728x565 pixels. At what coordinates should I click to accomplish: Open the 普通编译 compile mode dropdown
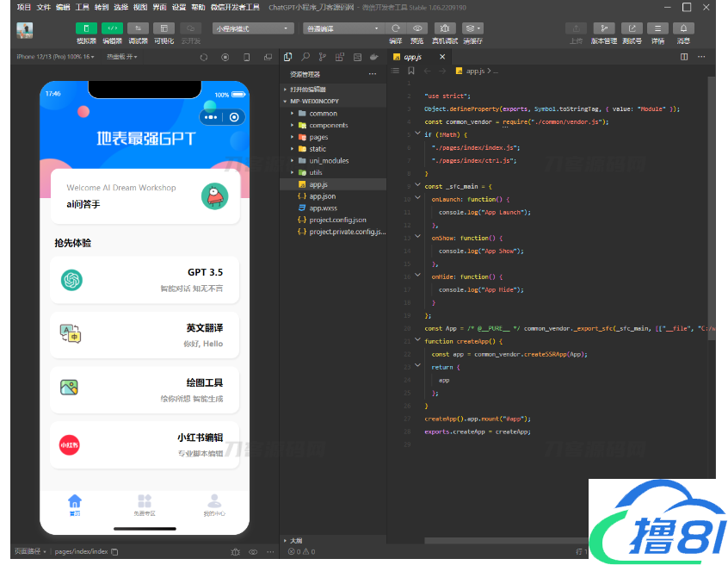[x=343, y=28]
